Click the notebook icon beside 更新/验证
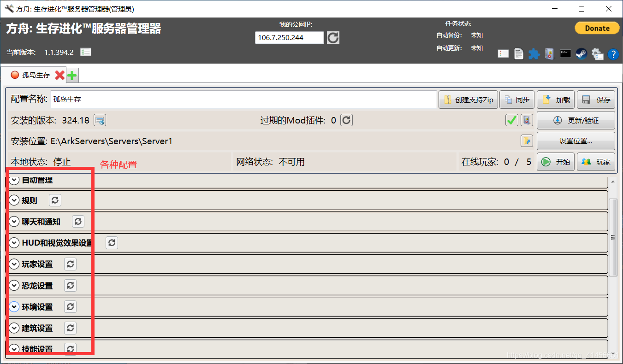623x364 pixels. pos(527,120)
